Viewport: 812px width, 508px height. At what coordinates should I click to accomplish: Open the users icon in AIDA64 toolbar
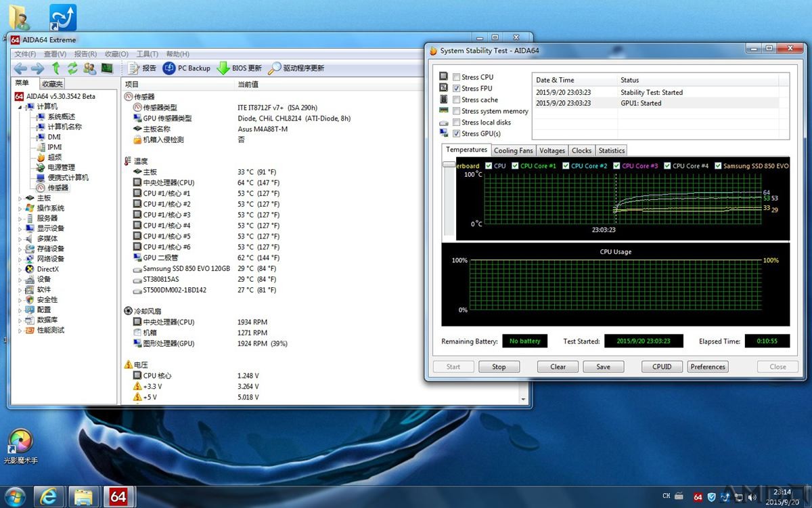(x=89, y=68)
